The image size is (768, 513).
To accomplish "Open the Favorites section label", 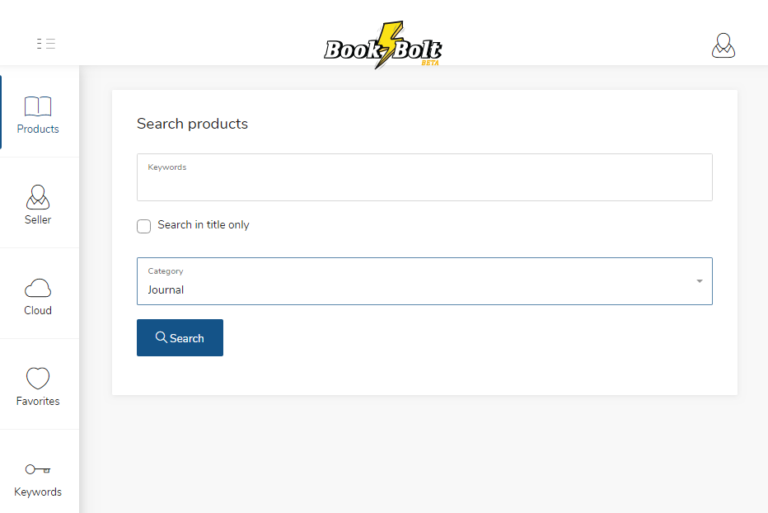I will pos(38,401).
